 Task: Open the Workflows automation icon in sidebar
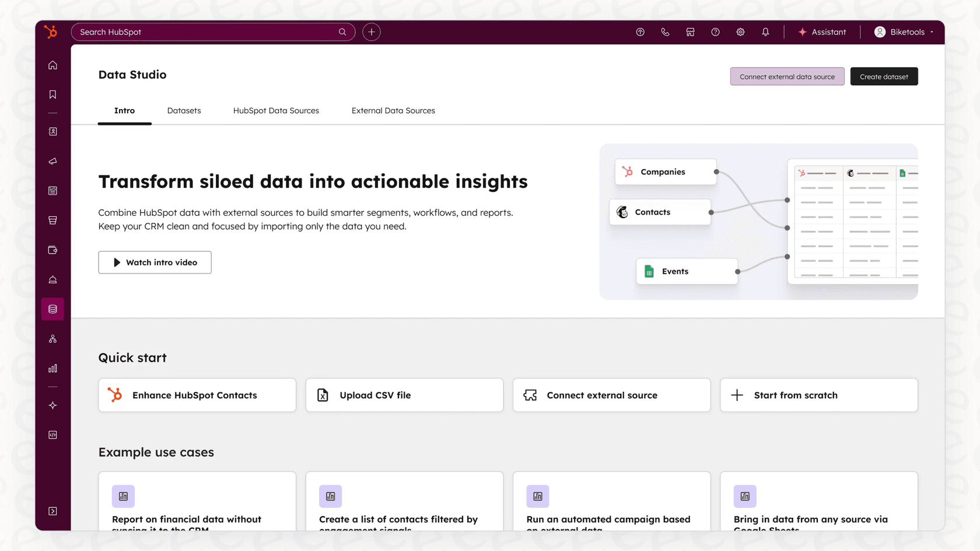52,338
